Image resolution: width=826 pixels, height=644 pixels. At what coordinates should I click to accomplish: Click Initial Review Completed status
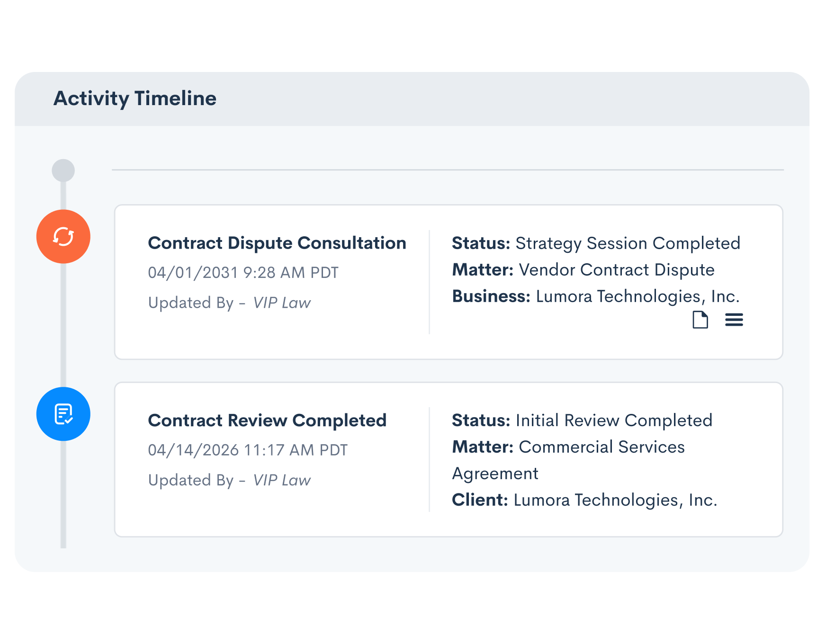point(614,420)
